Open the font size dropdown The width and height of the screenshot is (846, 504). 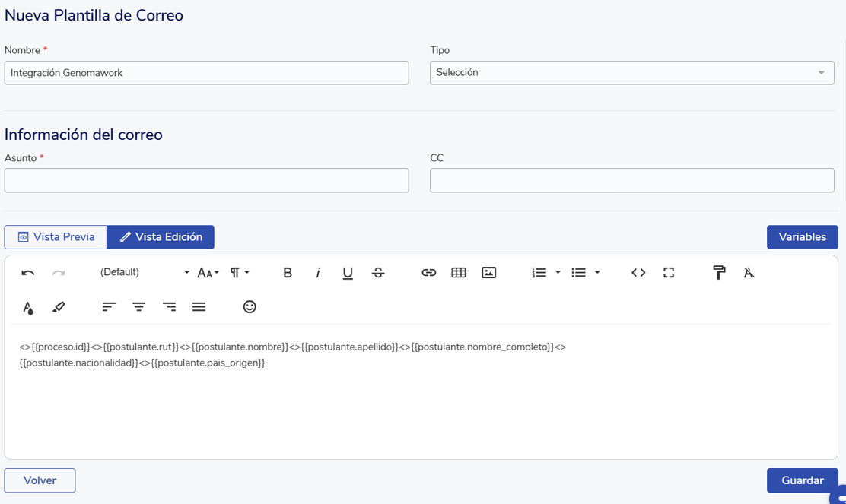click(x=208, y=273)
